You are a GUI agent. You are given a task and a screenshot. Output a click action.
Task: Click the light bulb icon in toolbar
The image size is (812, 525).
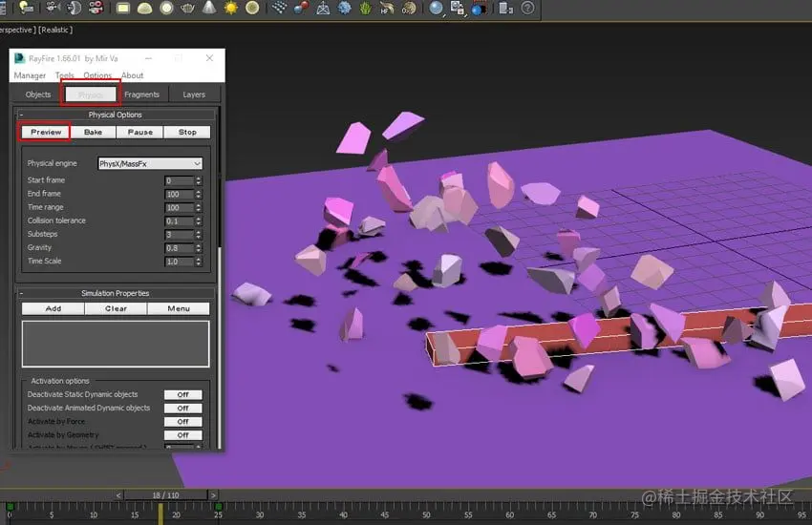pyautogui.click(x=26, y=8)
